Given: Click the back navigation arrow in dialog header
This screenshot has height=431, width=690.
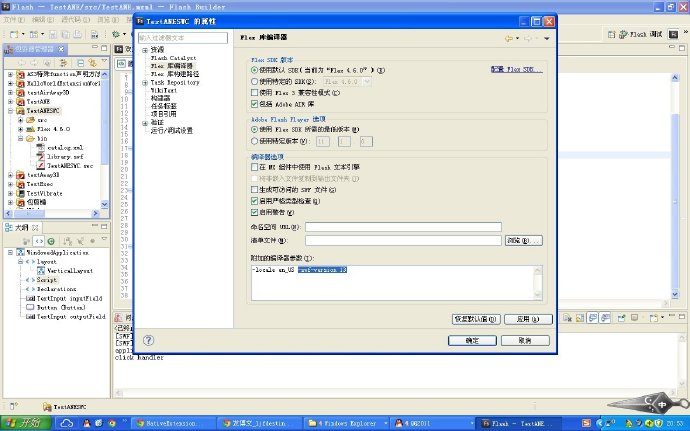Looking at the screenshot, I should click(508, 38).
